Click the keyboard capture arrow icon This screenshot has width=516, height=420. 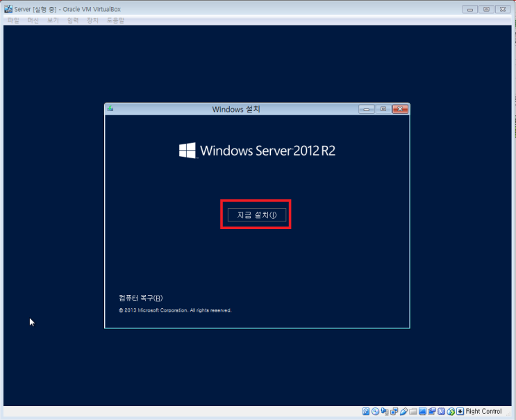point(460,412)
